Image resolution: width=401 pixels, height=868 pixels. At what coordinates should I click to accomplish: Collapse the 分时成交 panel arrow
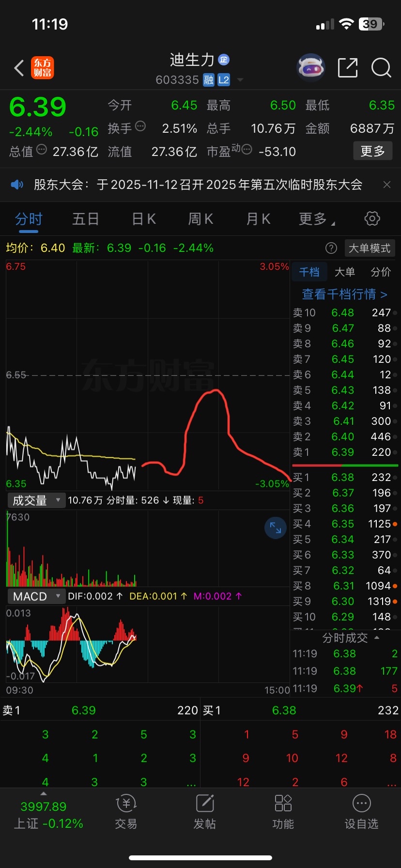pos(377,638)
